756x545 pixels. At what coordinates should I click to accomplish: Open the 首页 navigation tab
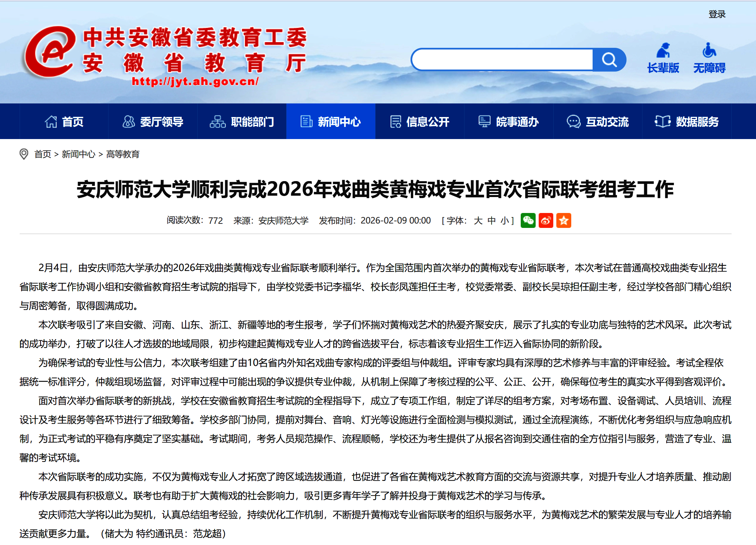[x=64, y=121]
